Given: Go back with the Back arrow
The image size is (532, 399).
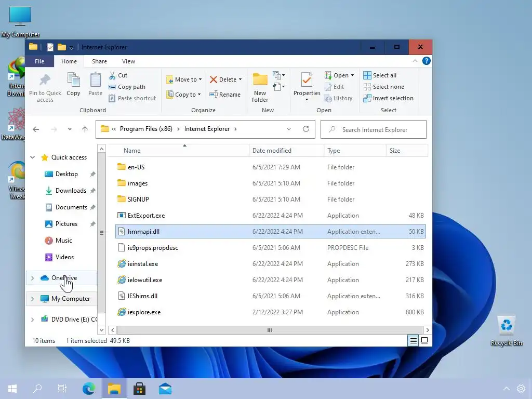Looking at the screenshot, I should coord(36,129).
